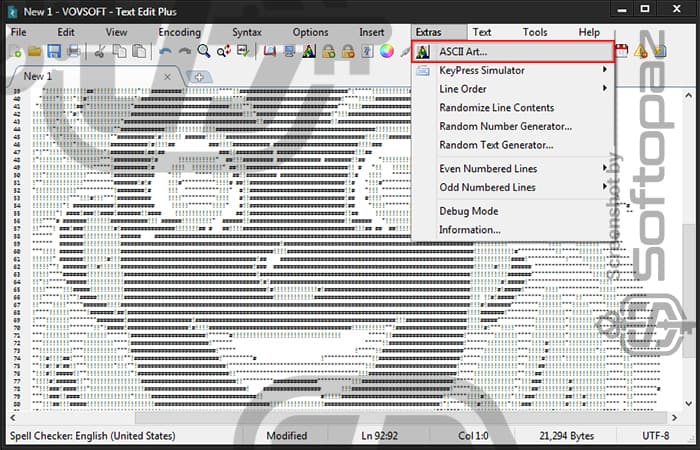Open the Tools menu
The height and width of the screenshot is (450, 700).
pos(535,32)
